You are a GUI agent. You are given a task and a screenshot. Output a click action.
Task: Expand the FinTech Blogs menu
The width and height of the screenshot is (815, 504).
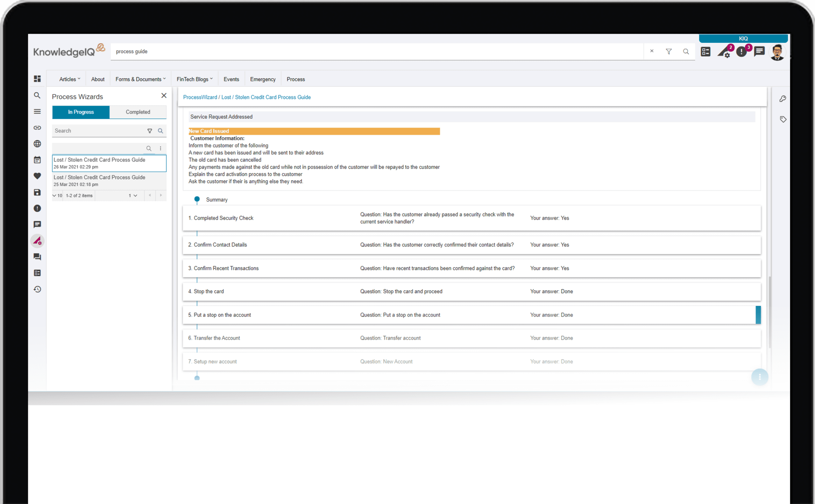[194, 79]
